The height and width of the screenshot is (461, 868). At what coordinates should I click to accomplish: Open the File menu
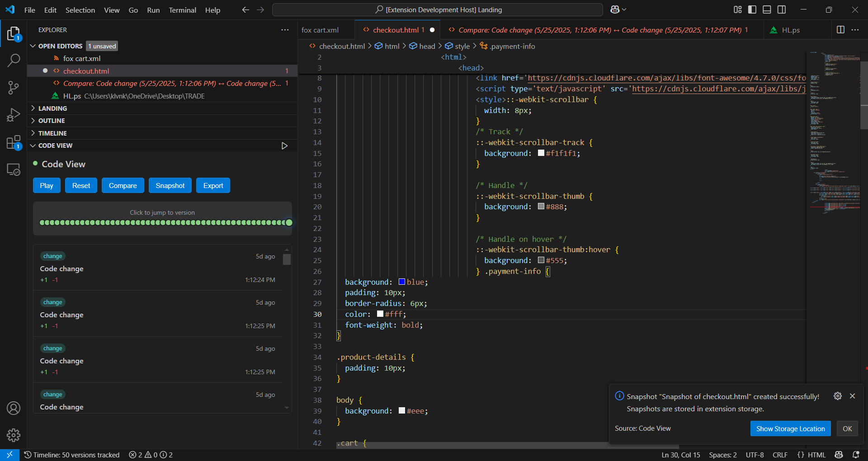pyautogui.click(x=30, y=10)
